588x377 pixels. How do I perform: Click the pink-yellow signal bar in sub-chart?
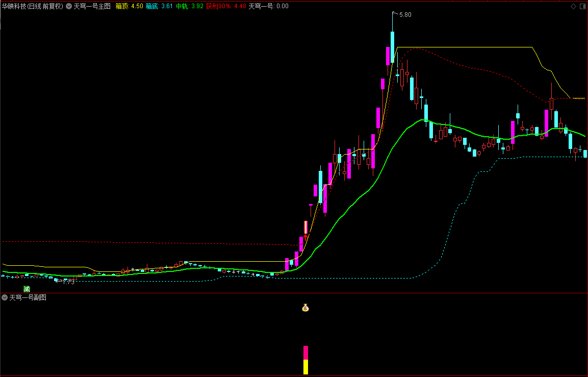305,360
